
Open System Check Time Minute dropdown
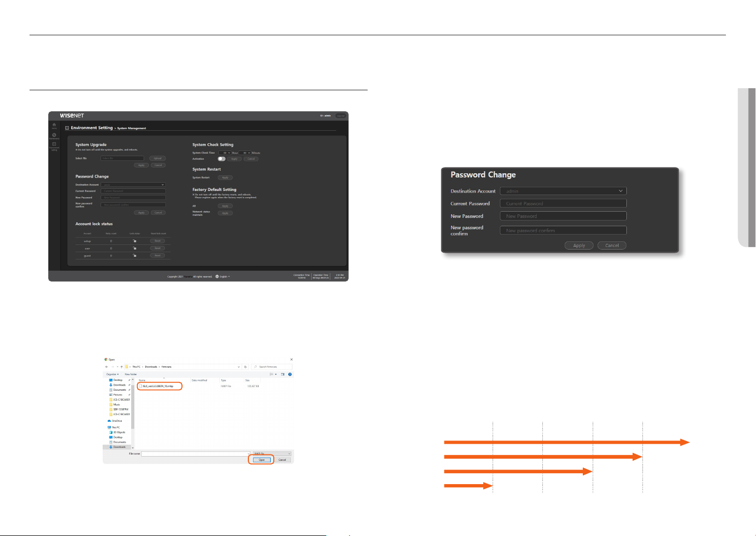pyautogui.click(x=245, y=153)
